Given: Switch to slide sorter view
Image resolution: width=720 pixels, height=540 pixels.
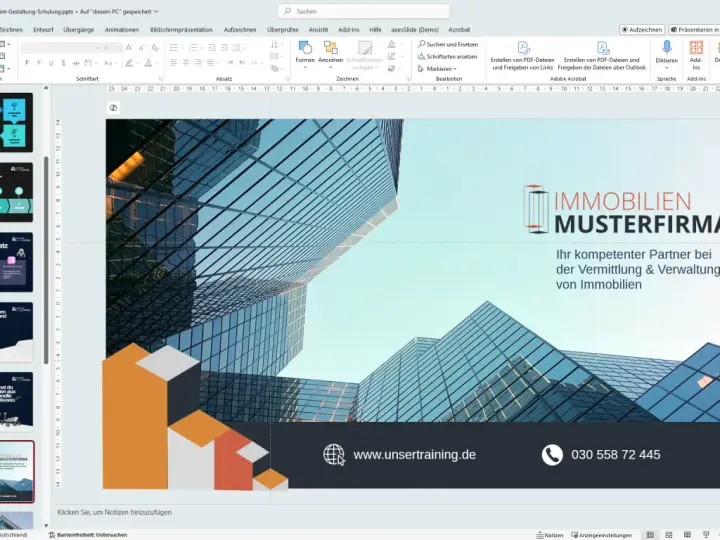Looking at the screenshot, I should click(x=669, y=535).
